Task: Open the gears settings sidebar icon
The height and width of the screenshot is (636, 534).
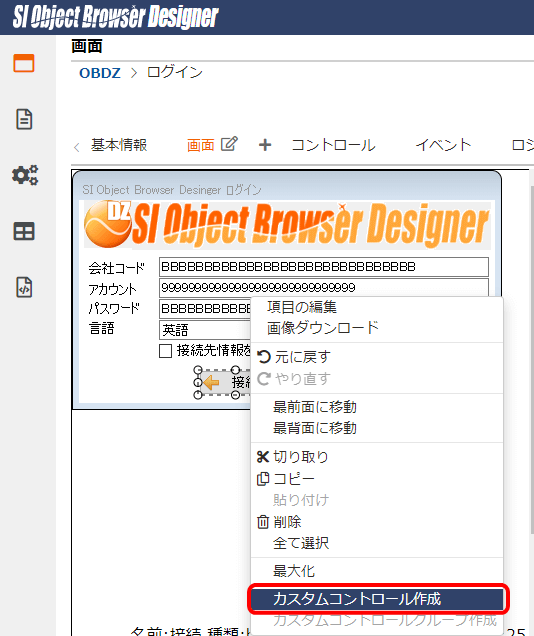Action: point(25,175)
